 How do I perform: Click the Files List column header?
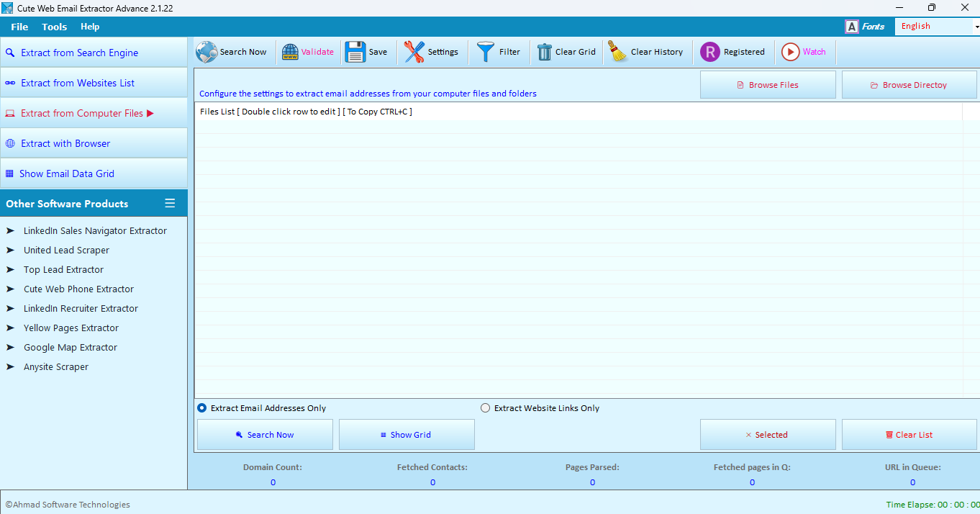pyautogui.click(x=579, y=112)
